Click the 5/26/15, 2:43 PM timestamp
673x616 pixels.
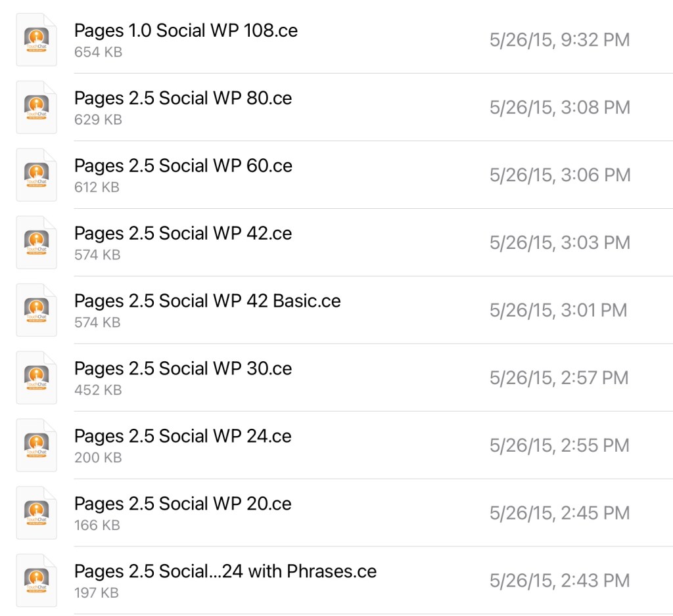click(x=559, y=581)
